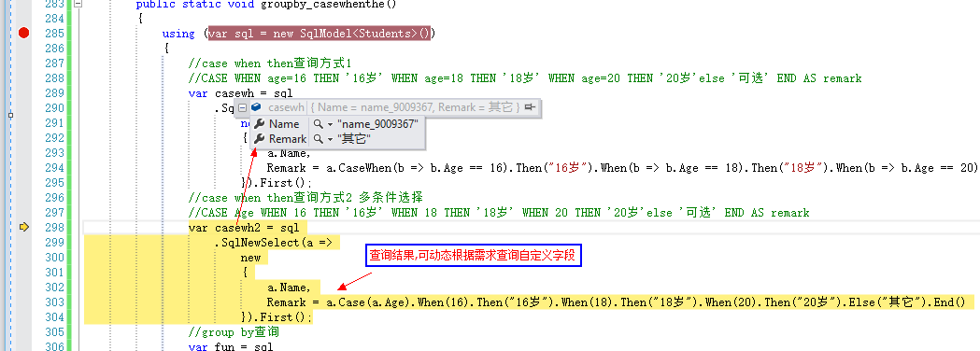
Task: Open text visualizer magnifier for Name value
Action: [x=319, y=123]
